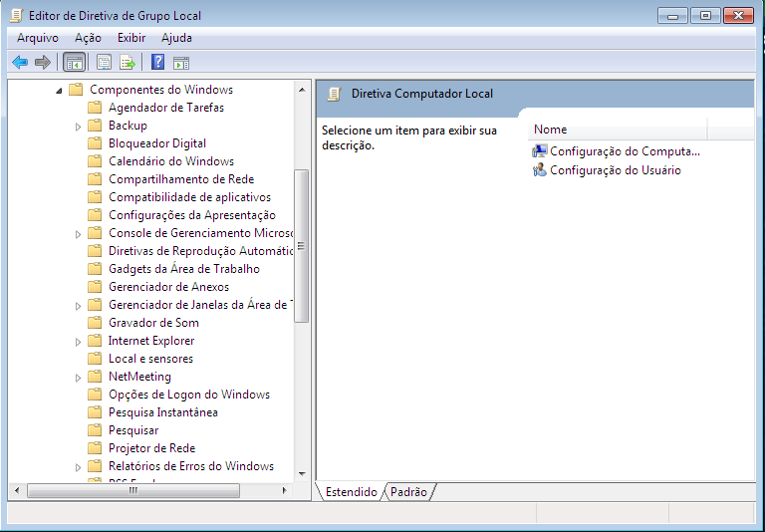The image size is (765, 532).
Task: Select the Pesquisar tree item label
Action: (133, 430)
